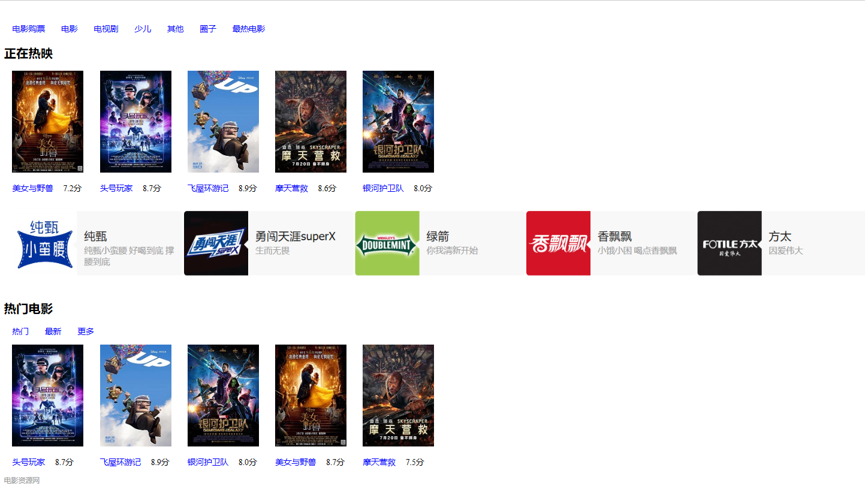Click the 勇闯天涯 superX brand logo

[x=216, y=243]
